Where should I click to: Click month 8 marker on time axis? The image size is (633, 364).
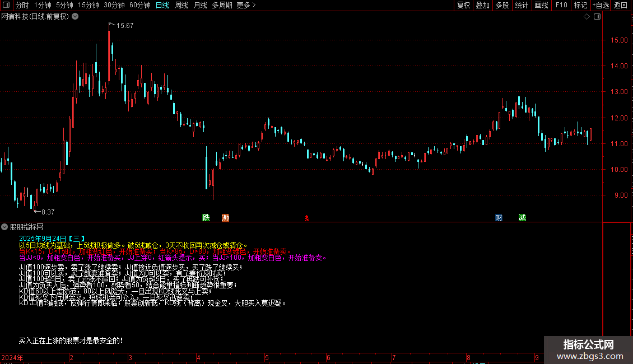[x=468, y=357]
